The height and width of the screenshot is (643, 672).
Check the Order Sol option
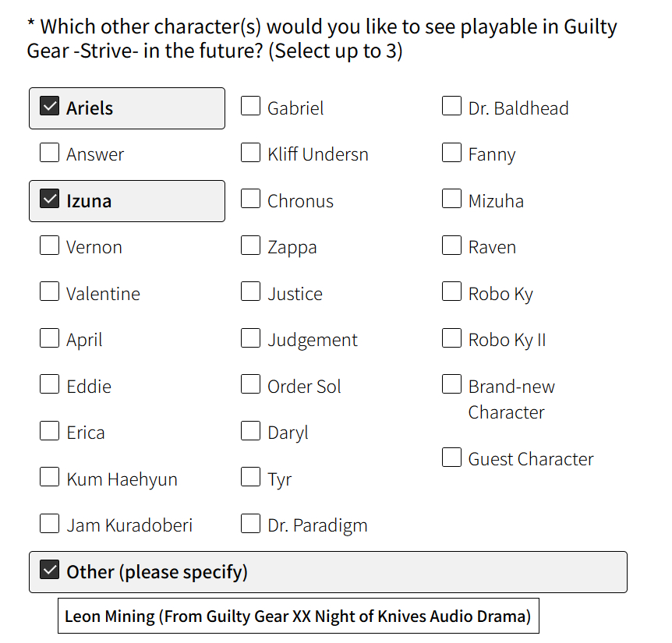coord(251,385)
